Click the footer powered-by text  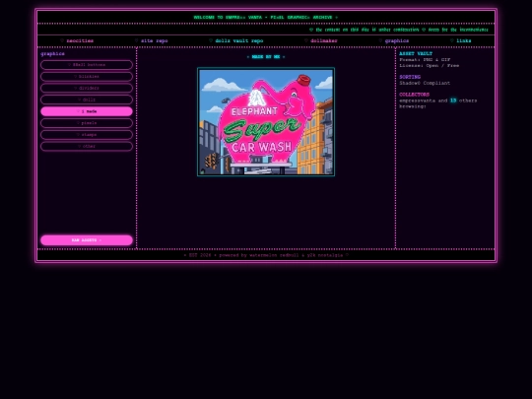(266, 255)
